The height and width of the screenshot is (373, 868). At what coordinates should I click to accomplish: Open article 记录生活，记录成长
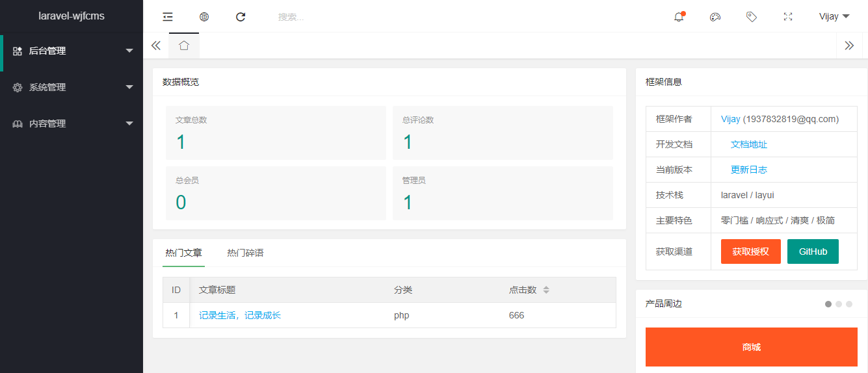coord(240,315)
